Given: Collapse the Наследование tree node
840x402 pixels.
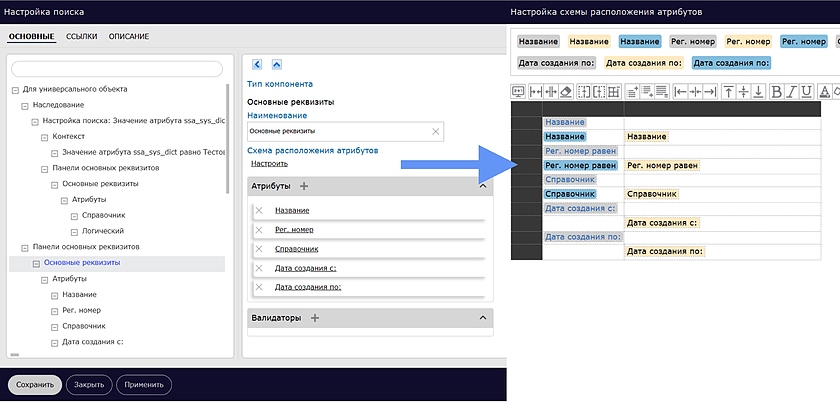Looking at the screenshot, I should pos(25,105).
